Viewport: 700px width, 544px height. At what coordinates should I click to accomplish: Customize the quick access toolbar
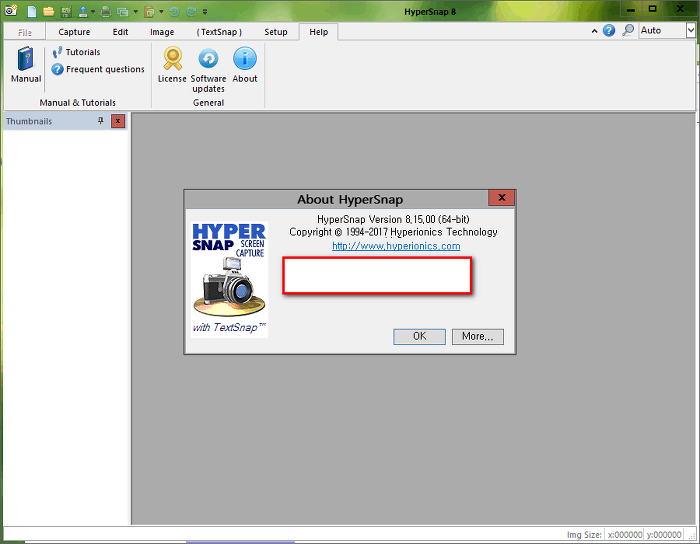click(x=205, y=12)
